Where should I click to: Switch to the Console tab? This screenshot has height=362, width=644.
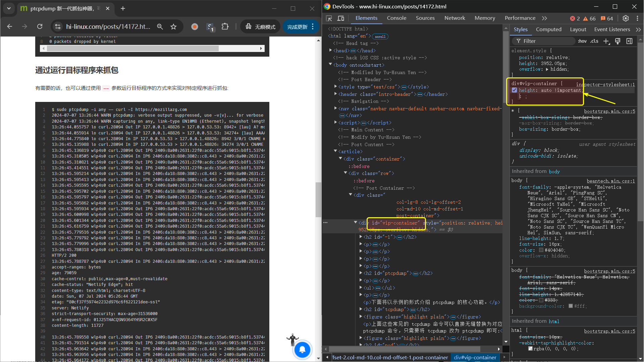pos(396,18)
